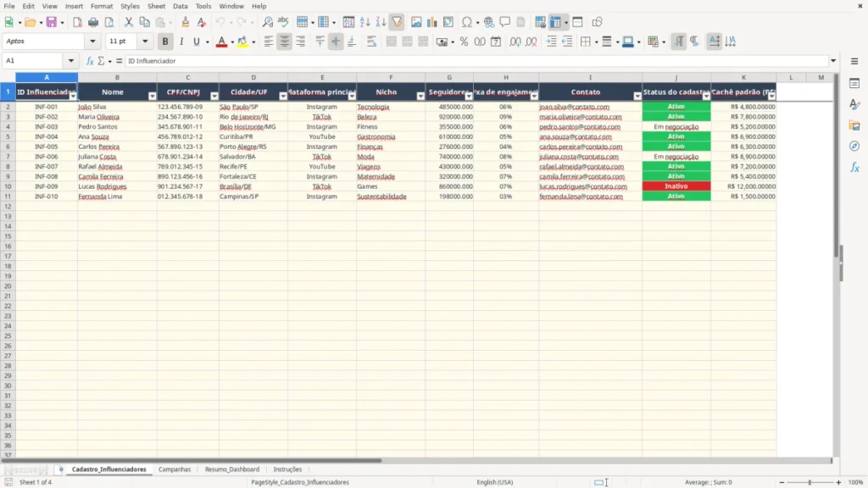Expand Name Box dropdown arrow
The height and width of the screenshot is (488, 868).
[71, 61]
